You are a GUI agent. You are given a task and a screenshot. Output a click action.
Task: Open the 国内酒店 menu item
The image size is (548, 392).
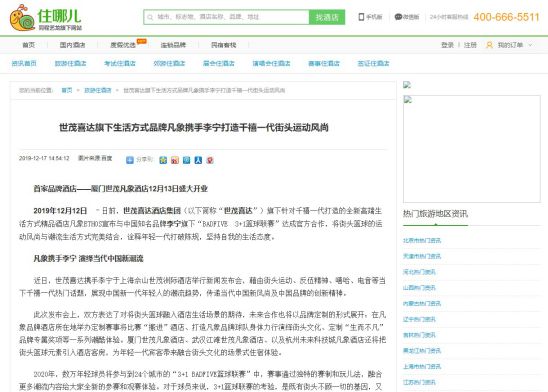72,45
